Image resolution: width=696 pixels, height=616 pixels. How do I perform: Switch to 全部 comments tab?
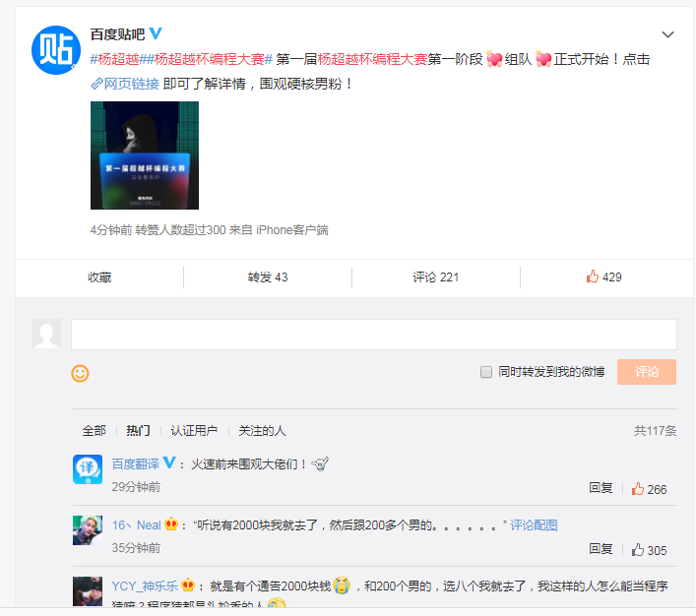[x=95, y=430]
